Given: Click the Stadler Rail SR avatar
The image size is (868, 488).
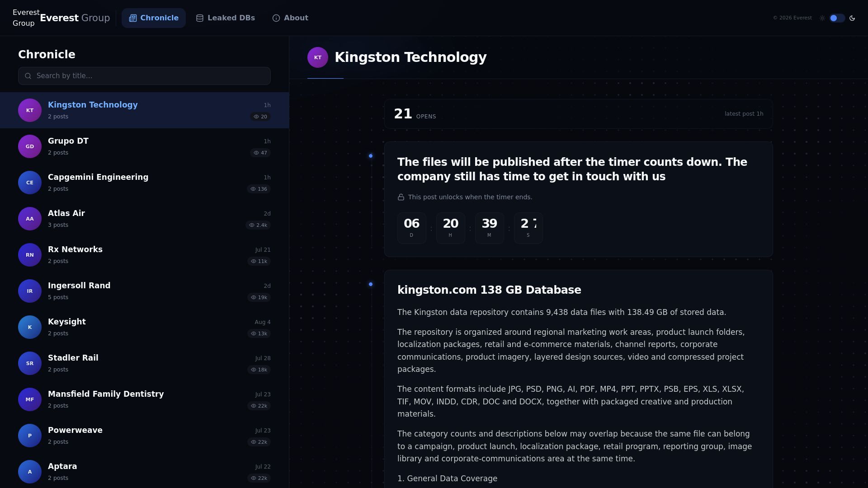Looking at the screenshot, I should (x=30, y=363).
